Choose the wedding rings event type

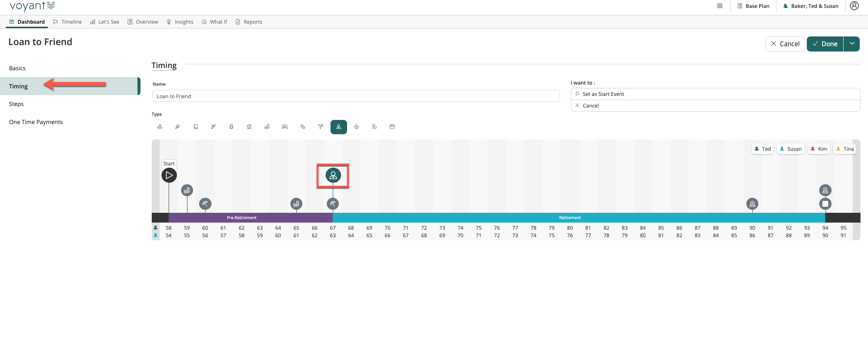(x=374, y=127)
